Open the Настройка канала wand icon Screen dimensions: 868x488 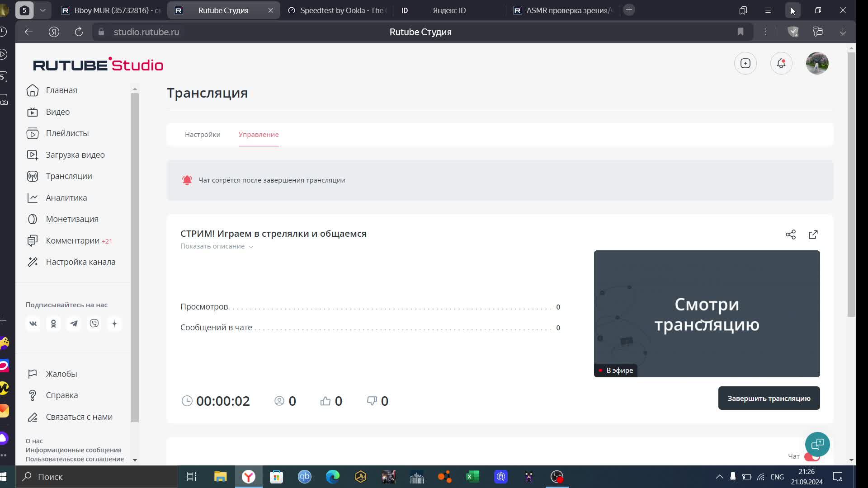click(x=33, y=262)
